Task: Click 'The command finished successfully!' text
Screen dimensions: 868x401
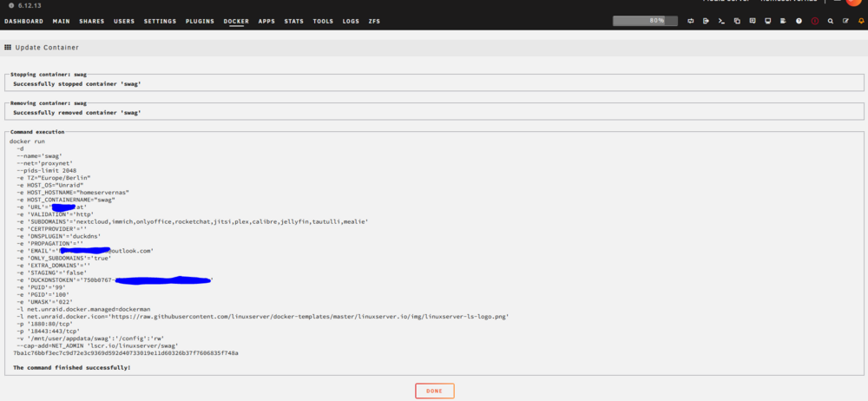Action: click(72, 367)
